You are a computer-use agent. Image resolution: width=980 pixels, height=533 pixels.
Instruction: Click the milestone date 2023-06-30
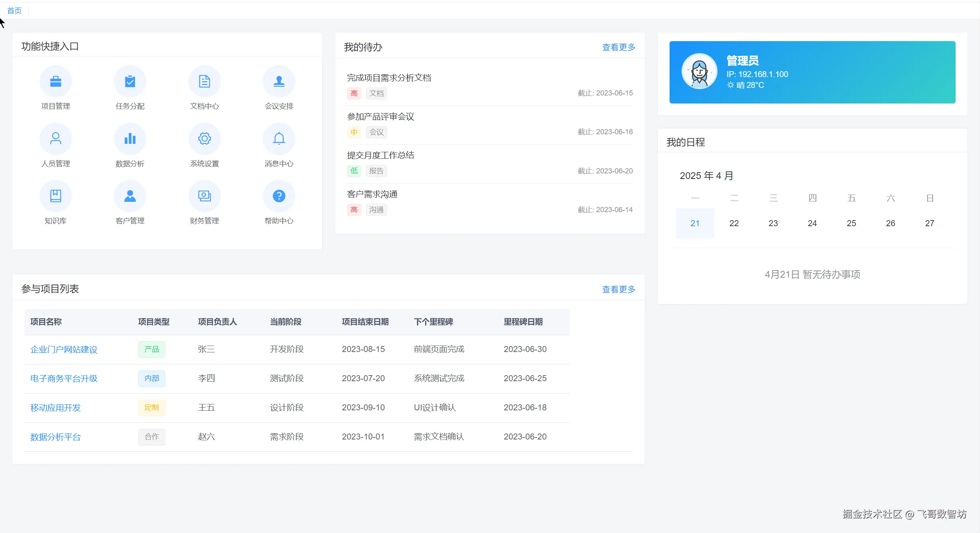[525, 350]
